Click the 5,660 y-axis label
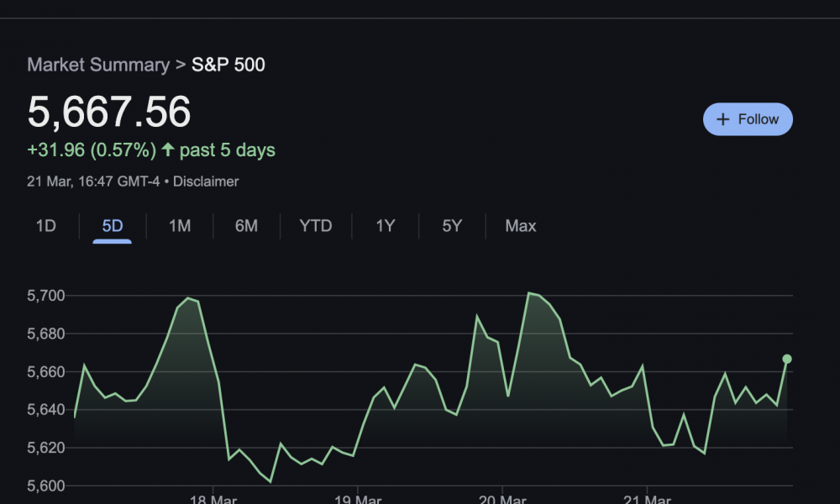This screenshot has width=840, height=504. point(46,372)
